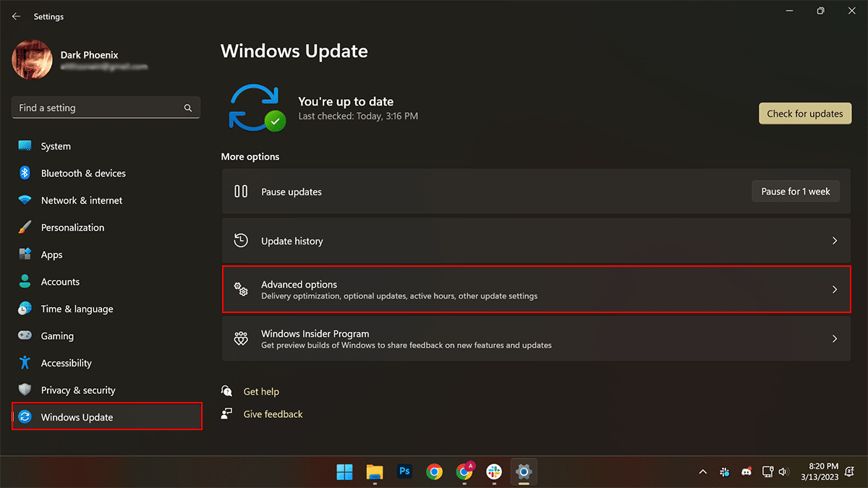
Task: Click Pause for 1 week button
Action: pos(796,192)
